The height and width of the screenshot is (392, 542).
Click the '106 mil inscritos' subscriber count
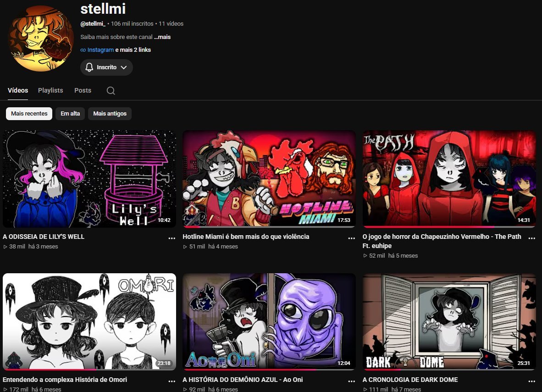(132, 24)
